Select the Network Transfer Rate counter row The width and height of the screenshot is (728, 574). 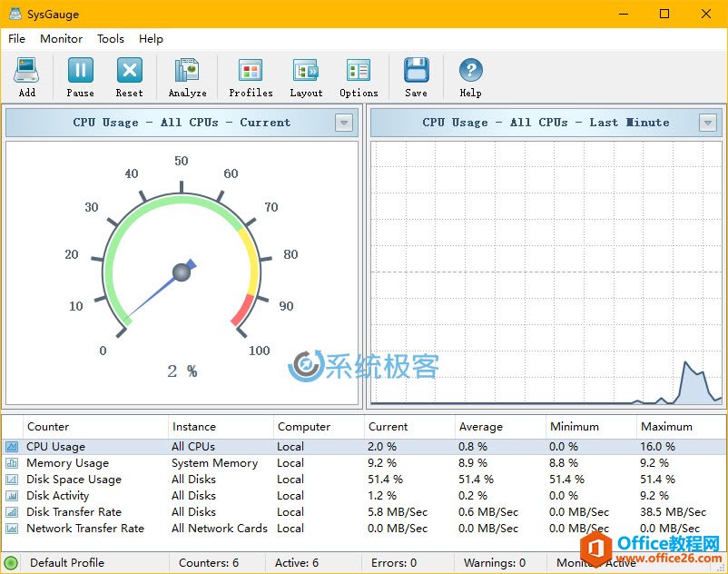tap(85, 529)
